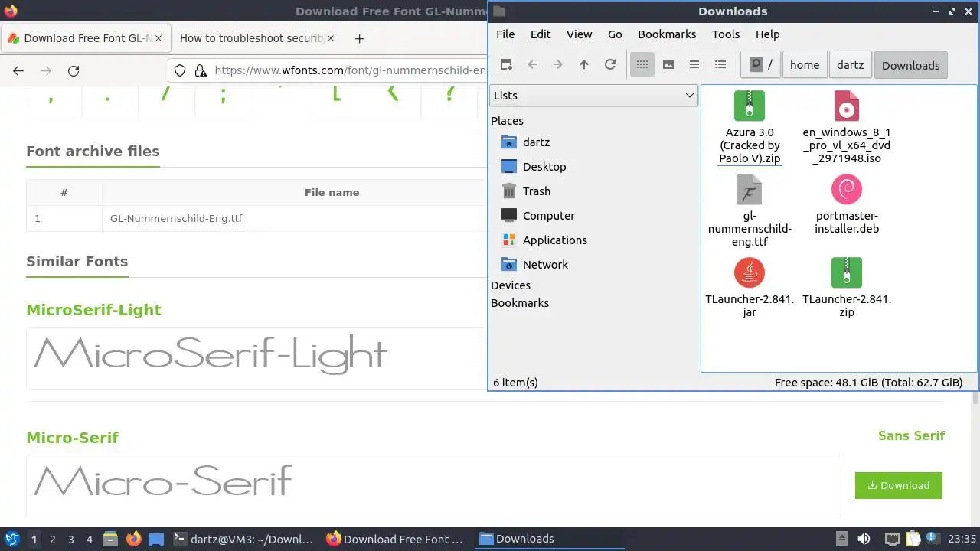Click the 'dartz' path button

850,65
